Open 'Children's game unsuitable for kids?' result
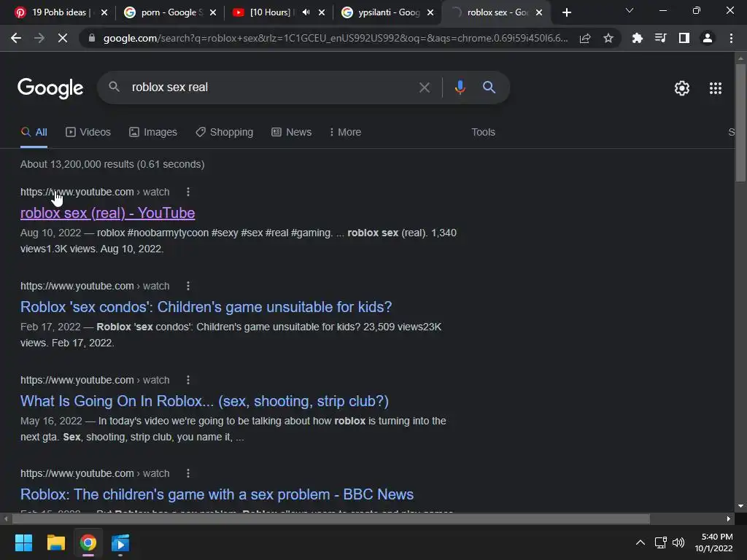Screen dimensions: 747x560 coord(206,307)
